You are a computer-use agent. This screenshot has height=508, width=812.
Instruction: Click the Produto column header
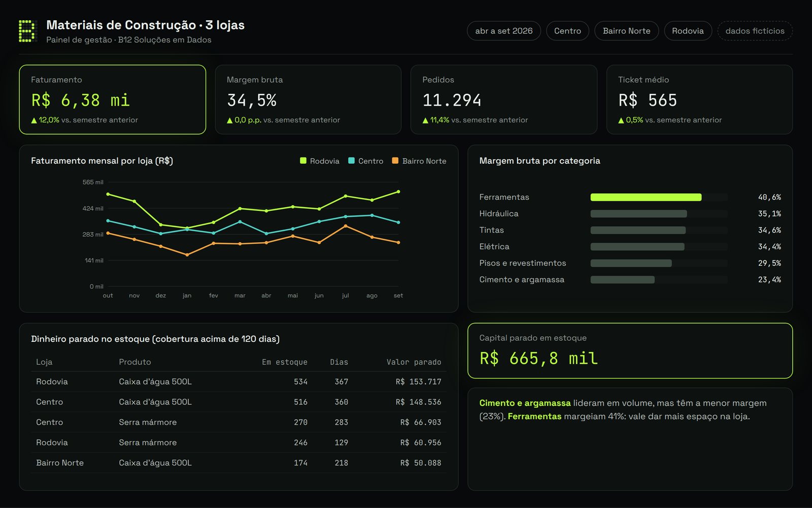[134, 362]
